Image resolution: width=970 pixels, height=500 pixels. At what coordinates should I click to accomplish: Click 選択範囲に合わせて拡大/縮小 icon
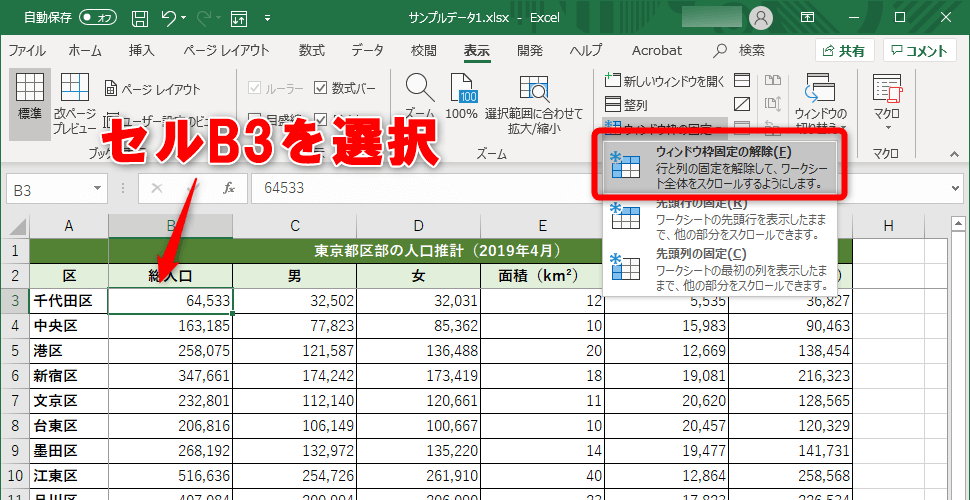(533, 93)
